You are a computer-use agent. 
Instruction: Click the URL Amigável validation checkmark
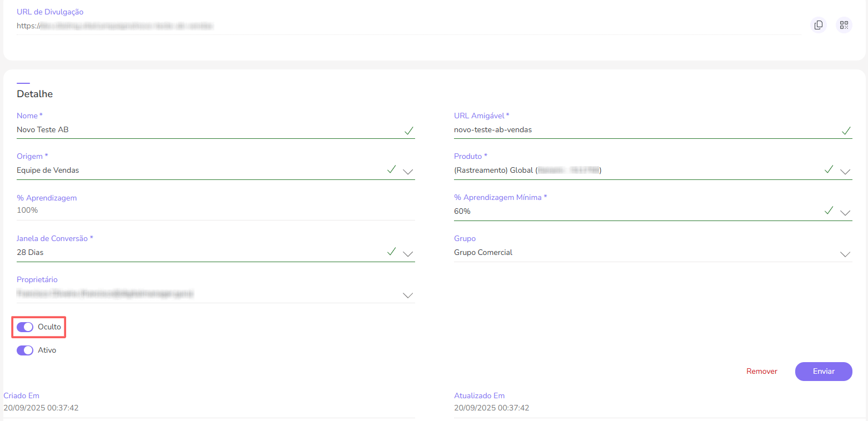tap(846, 131)
